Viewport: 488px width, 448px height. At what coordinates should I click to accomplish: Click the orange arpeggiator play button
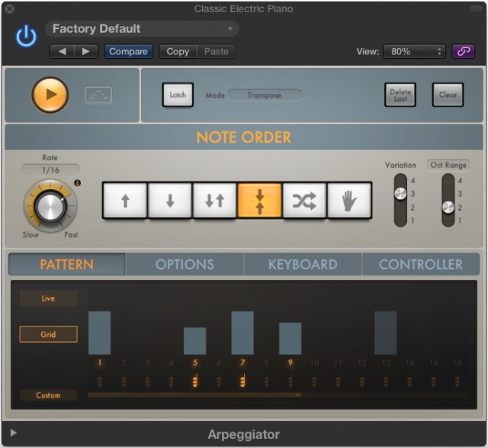50,95
